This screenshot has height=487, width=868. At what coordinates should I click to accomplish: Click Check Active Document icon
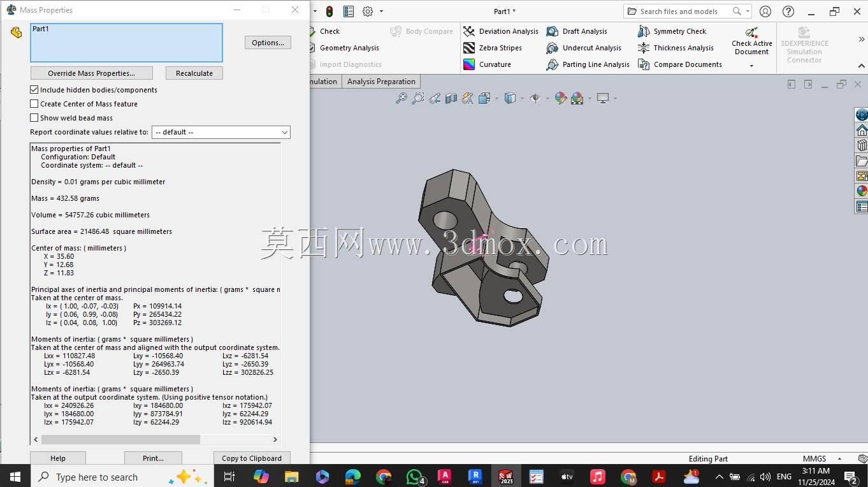pos(752,33)
